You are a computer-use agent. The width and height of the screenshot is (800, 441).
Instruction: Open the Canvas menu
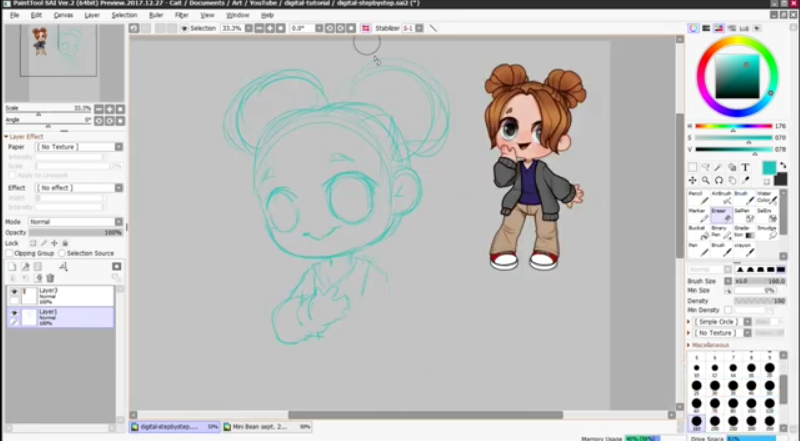63,15
